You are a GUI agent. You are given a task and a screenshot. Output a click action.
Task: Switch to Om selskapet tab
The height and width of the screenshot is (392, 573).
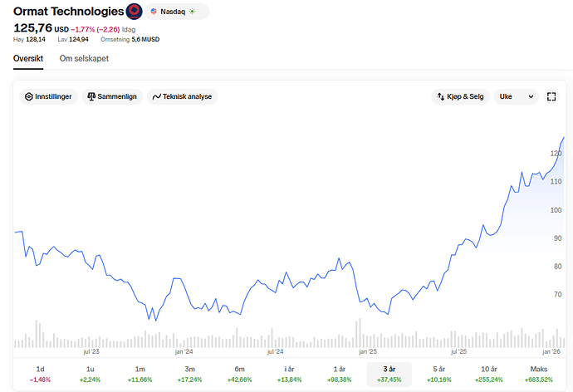click(x=84, y=58)
